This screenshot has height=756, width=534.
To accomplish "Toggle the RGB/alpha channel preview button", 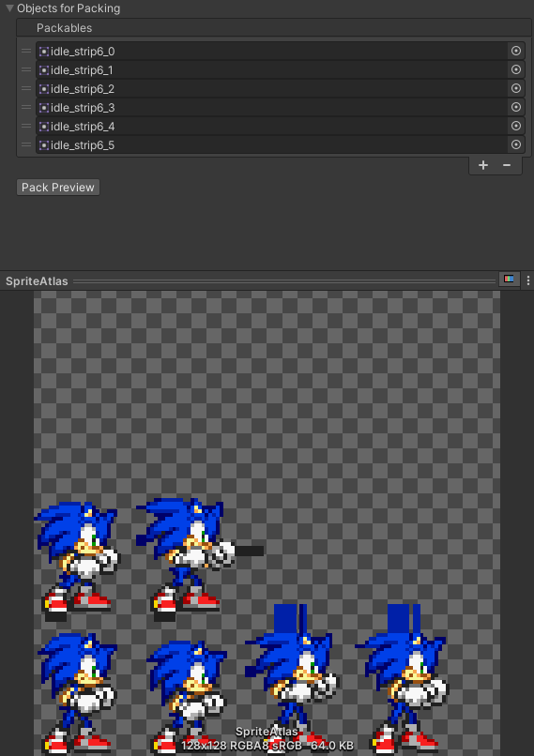I will (509, 280).
